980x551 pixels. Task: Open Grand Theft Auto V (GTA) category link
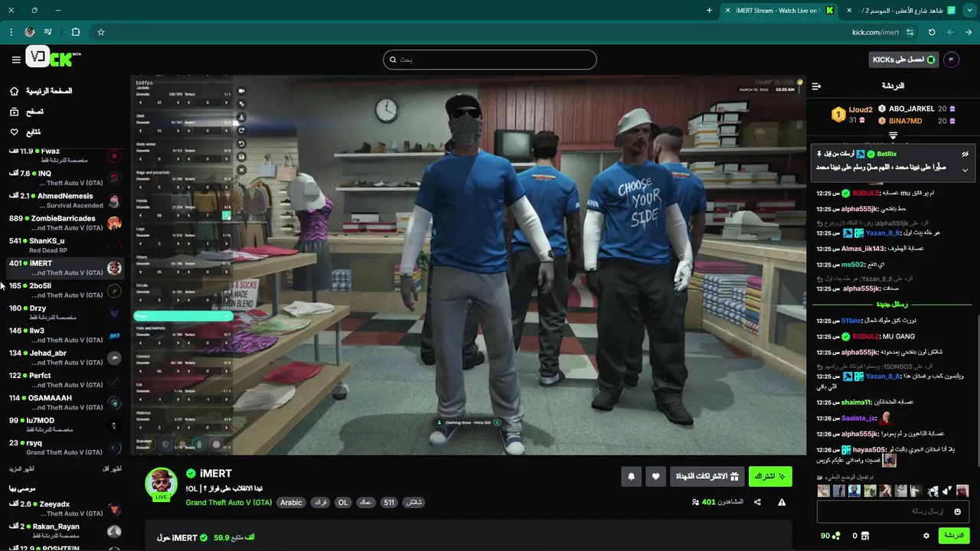coord(229,503)
